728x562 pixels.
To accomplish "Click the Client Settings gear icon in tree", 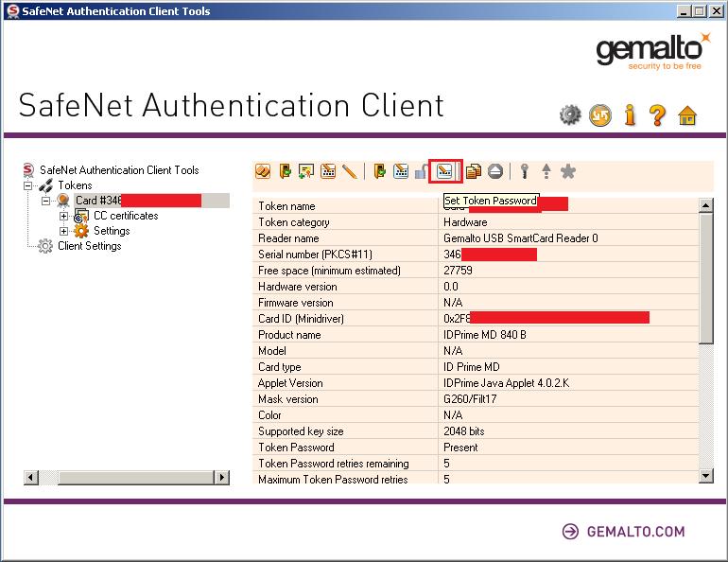I will (45, 246).
